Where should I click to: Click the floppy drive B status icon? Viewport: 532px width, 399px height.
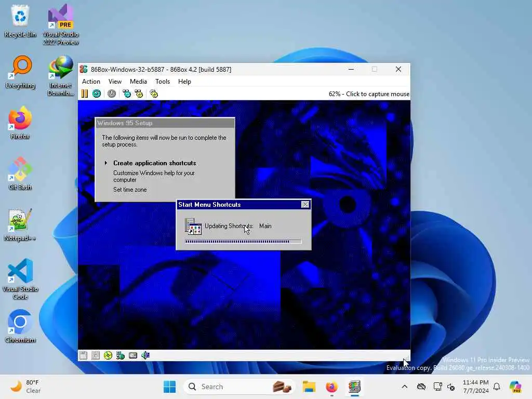[x=96, y=355]
